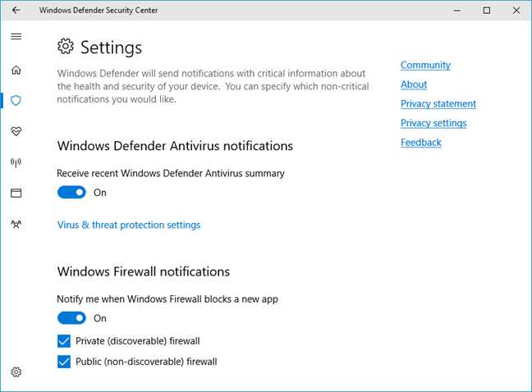Open the Privacy statement link
The width and height of the screenshot is (532, 392).
(438, 103)
